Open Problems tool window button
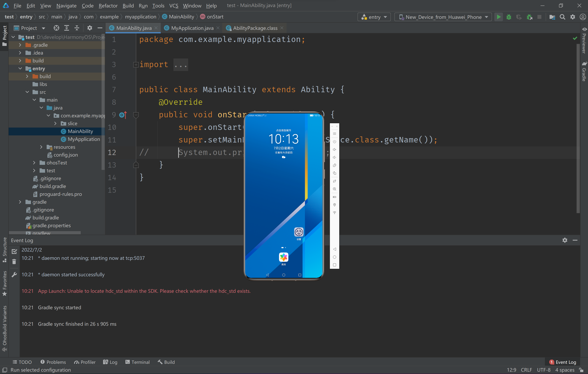This screenshot has width=588, height=374. [x=53, y=362]
